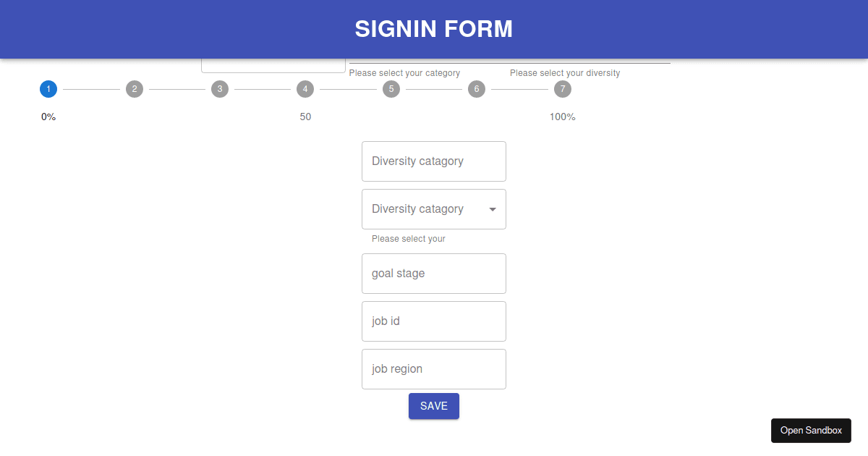Jump to step 3 in the stepper
The image size is (868, 456).
coord(220,89)
